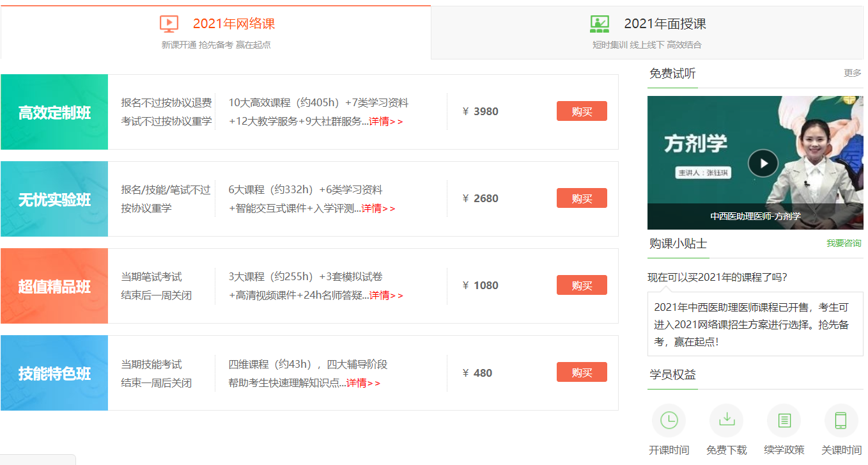The image size is (868, 465).
Task: Click the orange monitor icon for 网络课
Action: point(169,24)
